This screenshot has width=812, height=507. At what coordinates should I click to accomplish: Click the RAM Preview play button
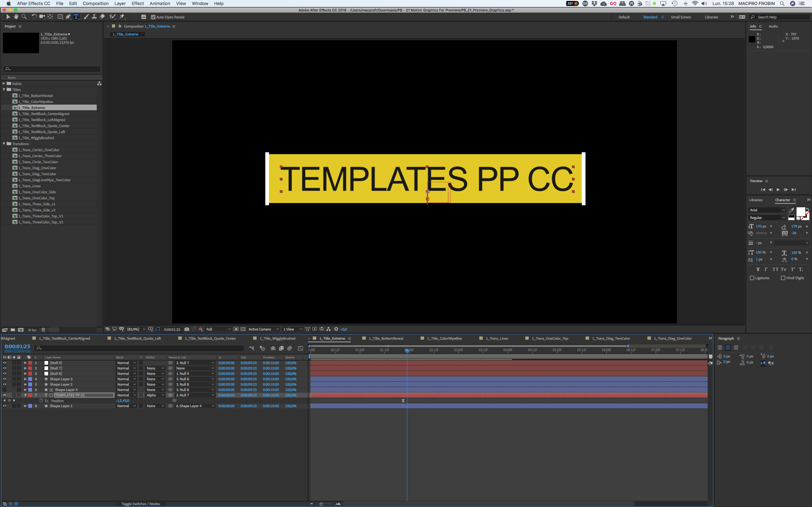click(x=777, y=189)
